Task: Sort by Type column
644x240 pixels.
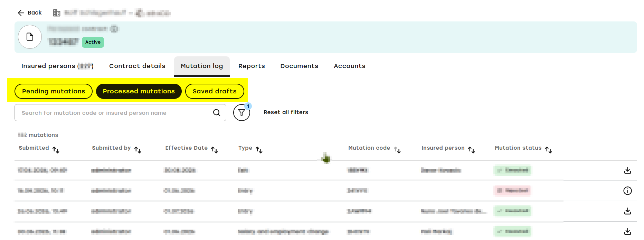Action: coord(259,150)
